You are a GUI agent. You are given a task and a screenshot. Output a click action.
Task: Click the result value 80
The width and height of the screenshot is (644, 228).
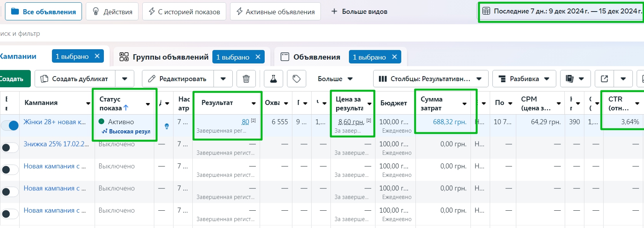click(245, 122)
